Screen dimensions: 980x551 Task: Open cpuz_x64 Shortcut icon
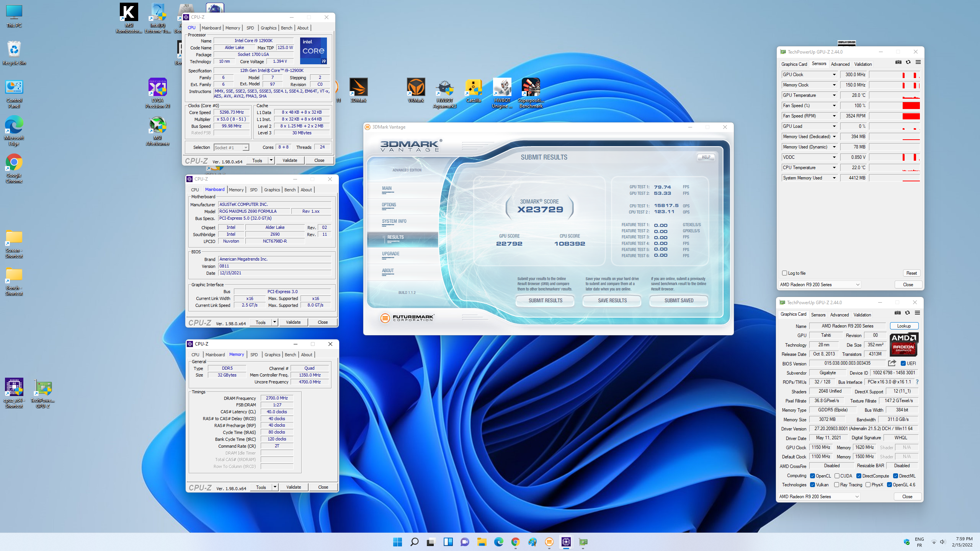14,393
